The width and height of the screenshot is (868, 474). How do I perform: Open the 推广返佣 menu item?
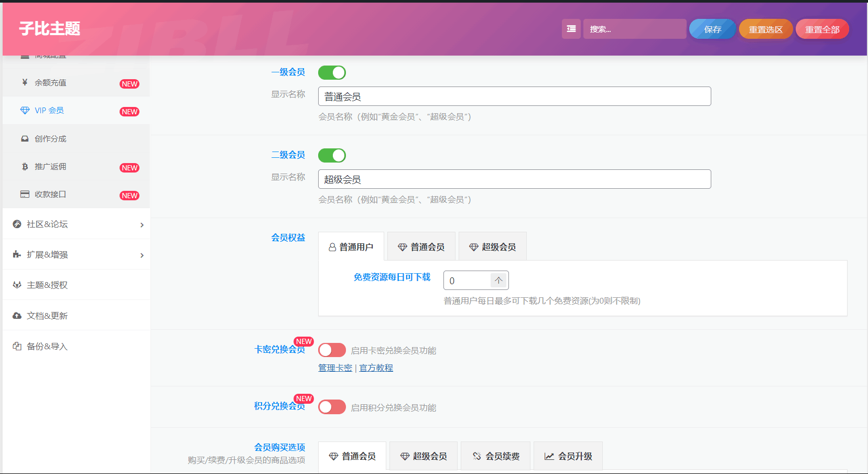point(76,166)
